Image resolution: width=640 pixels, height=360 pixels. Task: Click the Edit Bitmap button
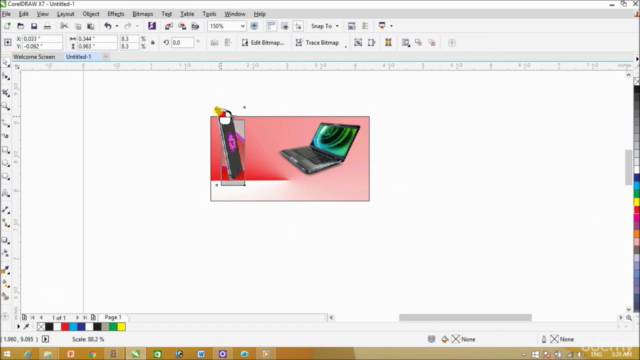point(263,42)
